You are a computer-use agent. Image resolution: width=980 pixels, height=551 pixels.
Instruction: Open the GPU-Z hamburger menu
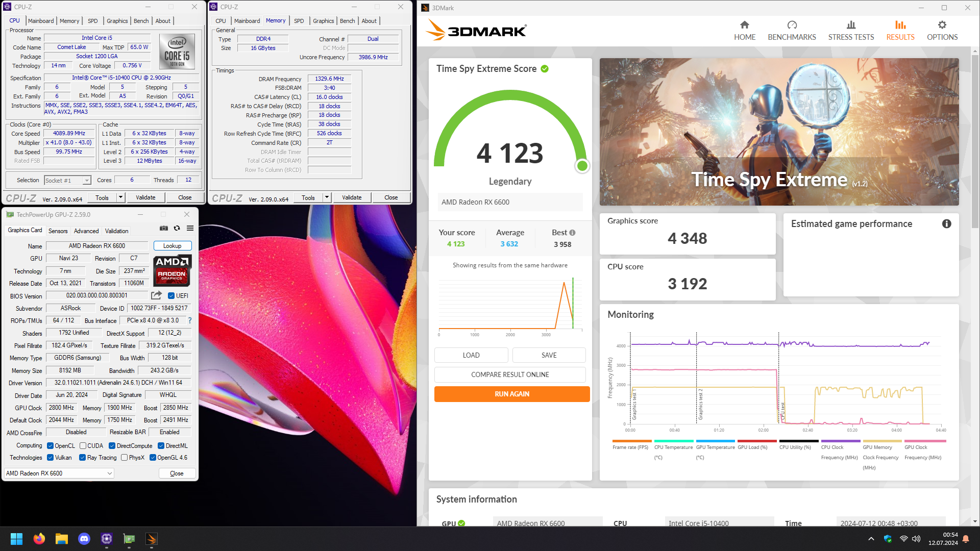point(190,228)
